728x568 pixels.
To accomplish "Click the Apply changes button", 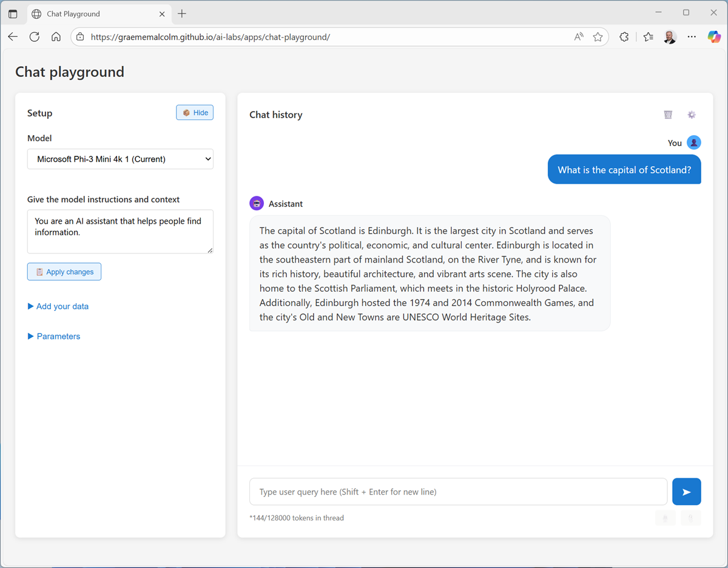I will (64, 271).
